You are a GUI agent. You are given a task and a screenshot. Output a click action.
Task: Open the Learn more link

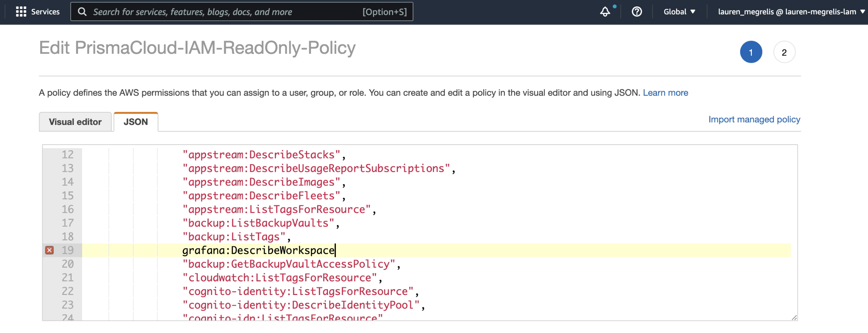665,93
